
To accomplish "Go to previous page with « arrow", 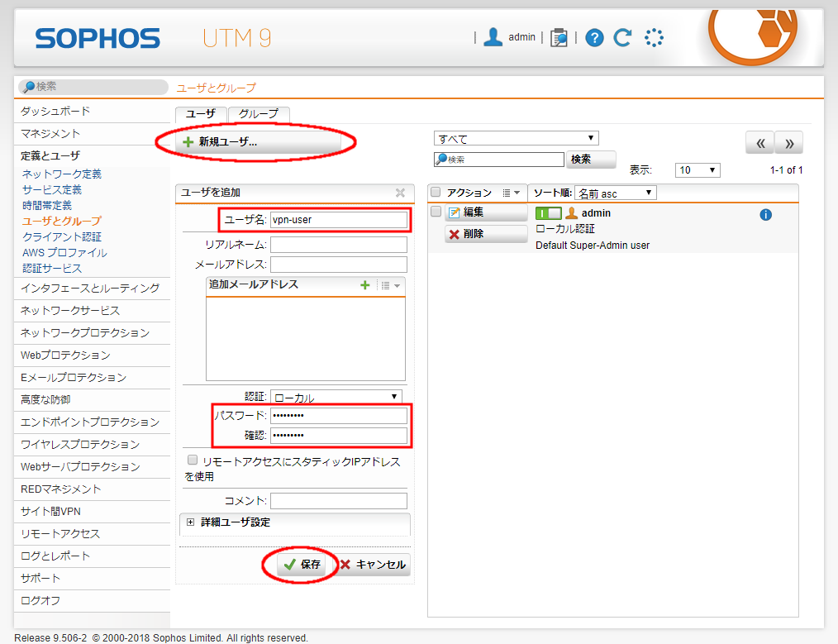I will click(759, 143).
